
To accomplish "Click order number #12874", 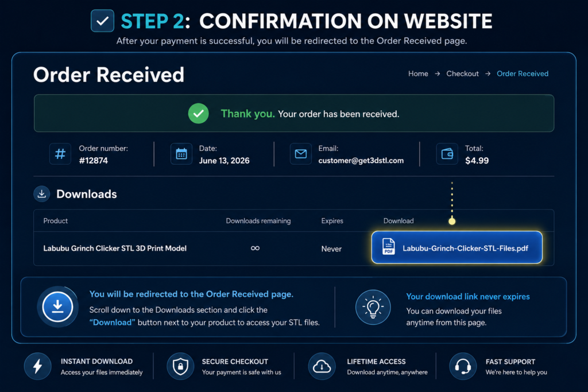I will (x=94, y=161).
